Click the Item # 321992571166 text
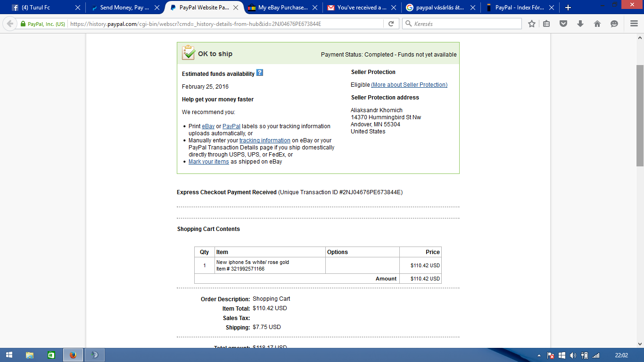The height and width of the screenshot is (362, 644). click(240, 269)
